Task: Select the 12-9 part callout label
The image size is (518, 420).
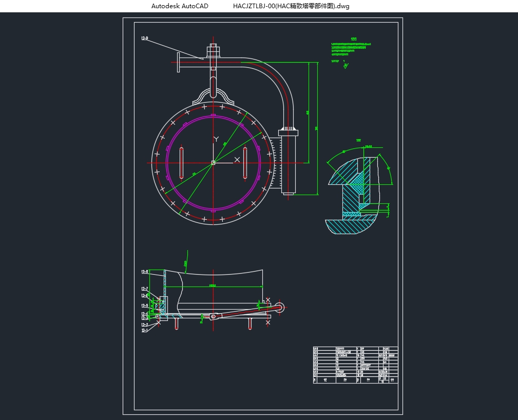Action: click(145, 39)
